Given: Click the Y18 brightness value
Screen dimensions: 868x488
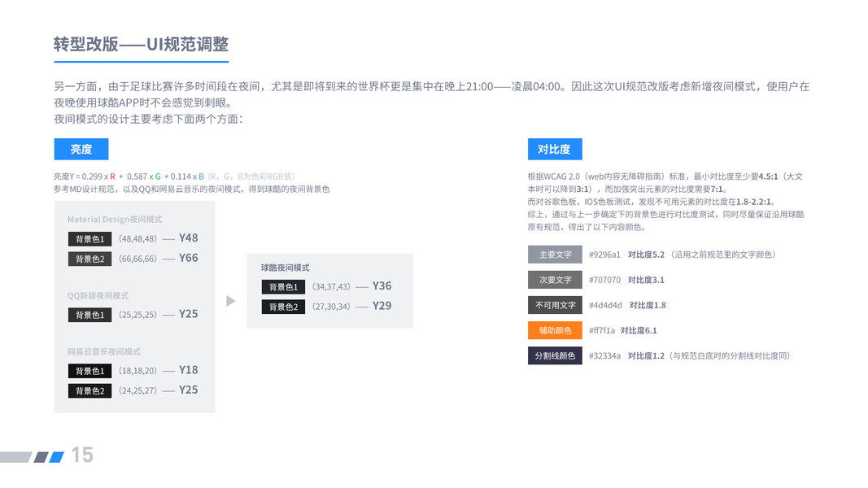Looking at the screenshot, I should pos(188,369).
